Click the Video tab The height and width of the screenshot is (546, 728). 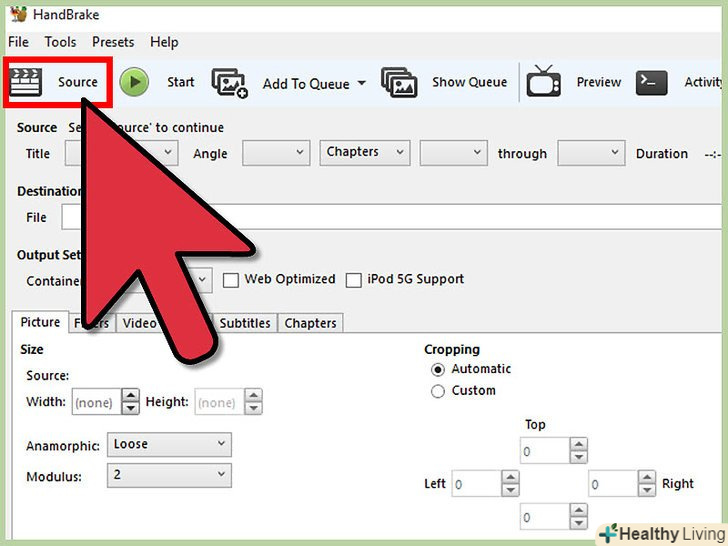point(139,323)
